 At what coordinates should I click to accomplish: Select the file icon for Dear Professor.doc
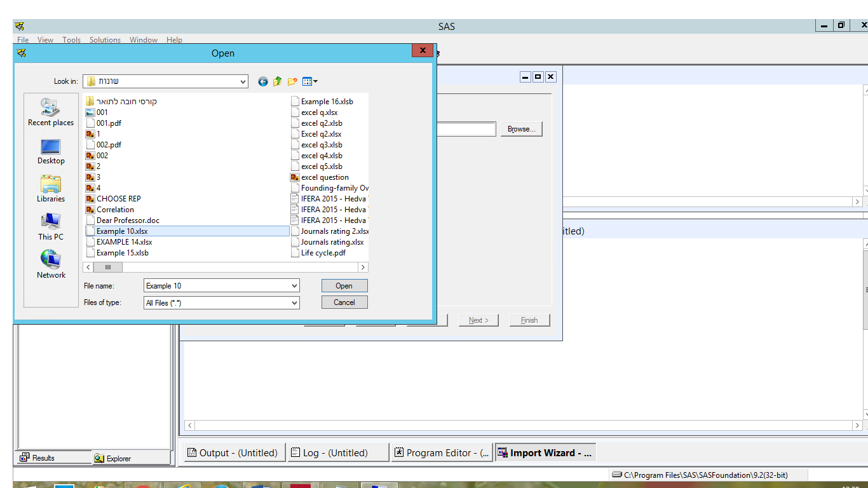(90, 220)
